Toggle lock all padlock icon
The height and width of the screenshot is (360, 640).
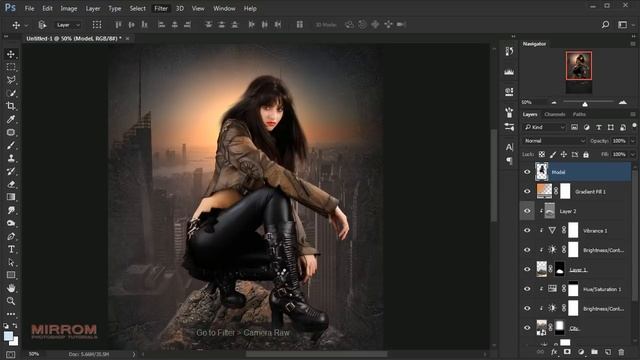pos(586,154)
